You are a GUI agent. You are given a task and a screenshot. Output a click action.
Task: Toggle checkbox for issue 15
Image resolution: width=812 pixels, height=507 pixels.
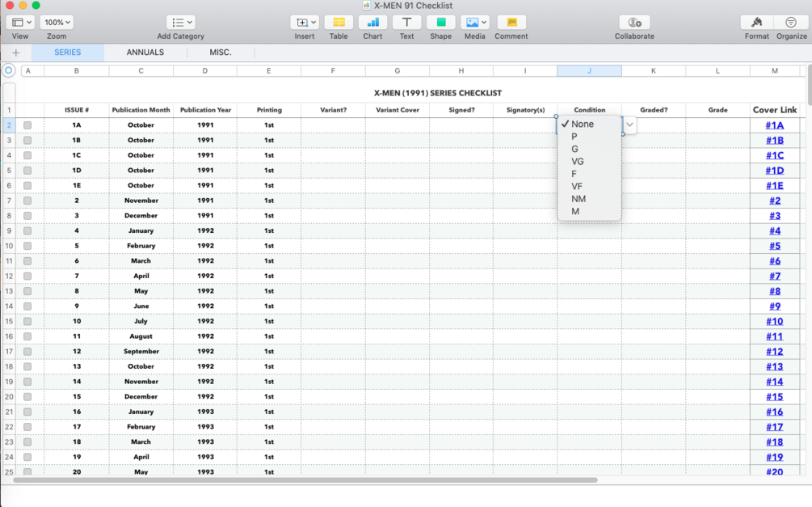(x=27, y=396)
